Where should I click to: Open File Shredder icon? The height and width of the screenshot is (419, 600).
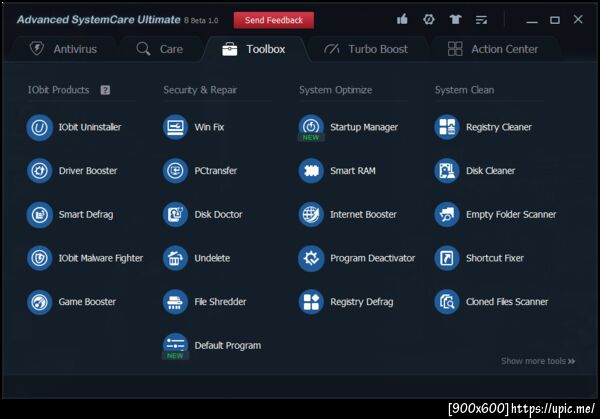[175, 302]
